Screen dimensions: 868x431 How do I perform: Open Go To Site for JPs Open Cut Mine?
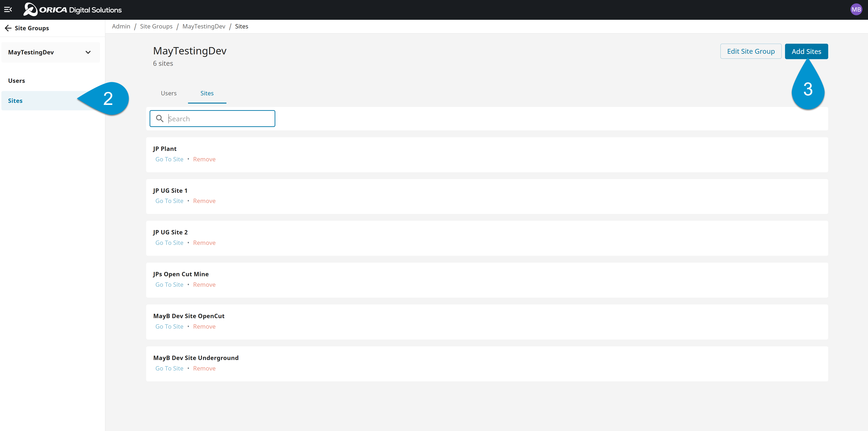pos(169,285)
